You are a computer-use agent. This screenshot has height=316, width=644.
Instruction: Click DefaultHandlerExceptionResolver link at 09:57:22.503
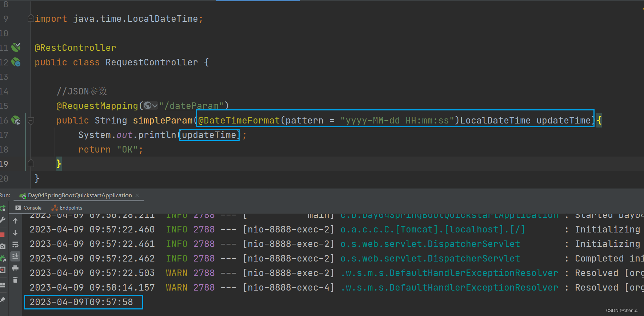[x=449, y=273]
